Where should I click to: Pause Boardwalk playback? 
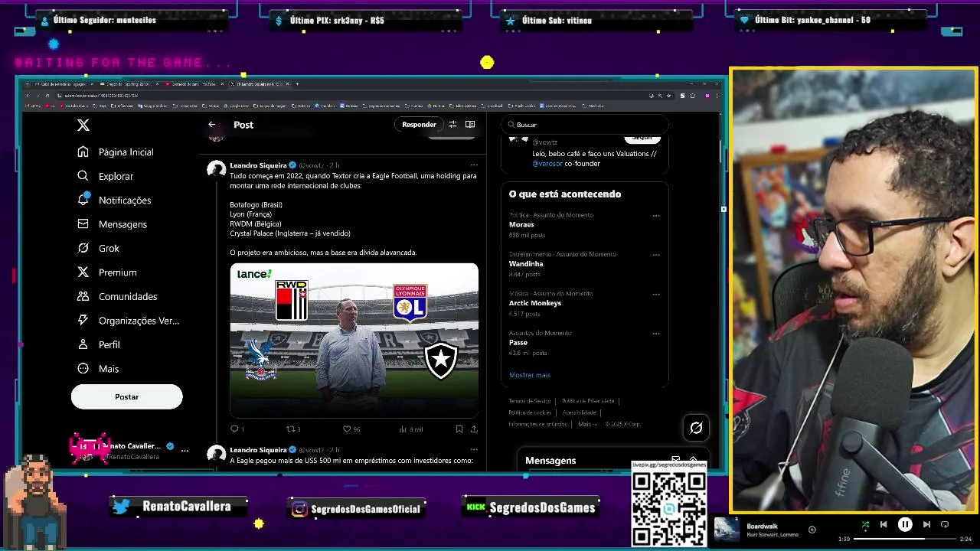point(905,525)
